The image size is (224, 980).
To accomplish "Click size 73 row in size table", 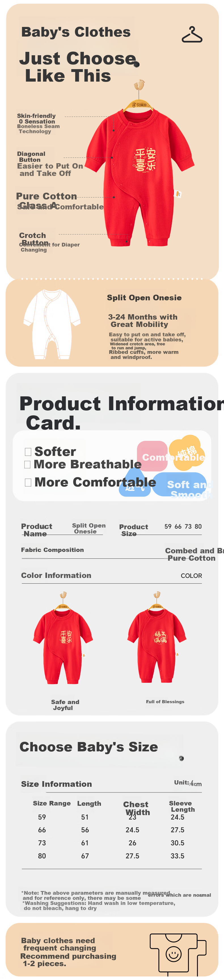I will tap(112, 843).
